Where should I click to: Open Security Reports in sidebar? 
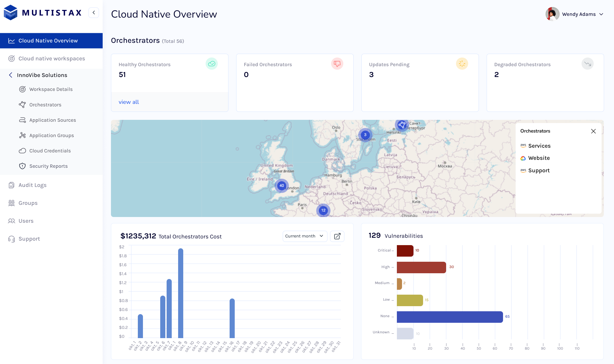[48, 166]
